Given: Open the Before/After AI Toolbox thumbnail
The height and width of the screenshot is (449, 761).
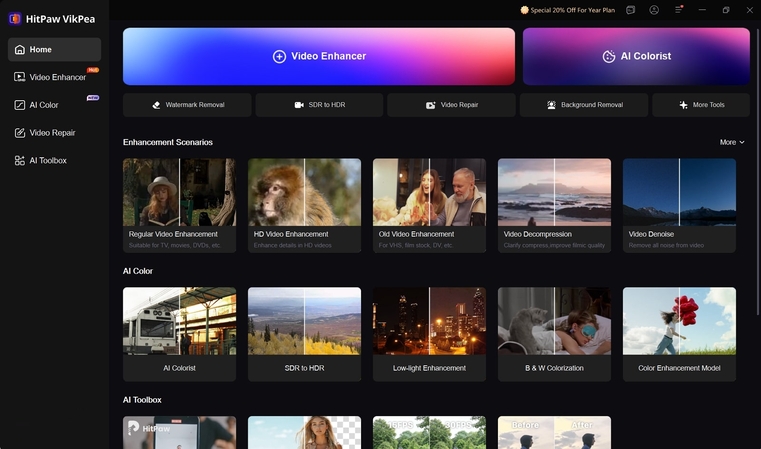Looking at the screenshot, I should (x=554, y=432).
